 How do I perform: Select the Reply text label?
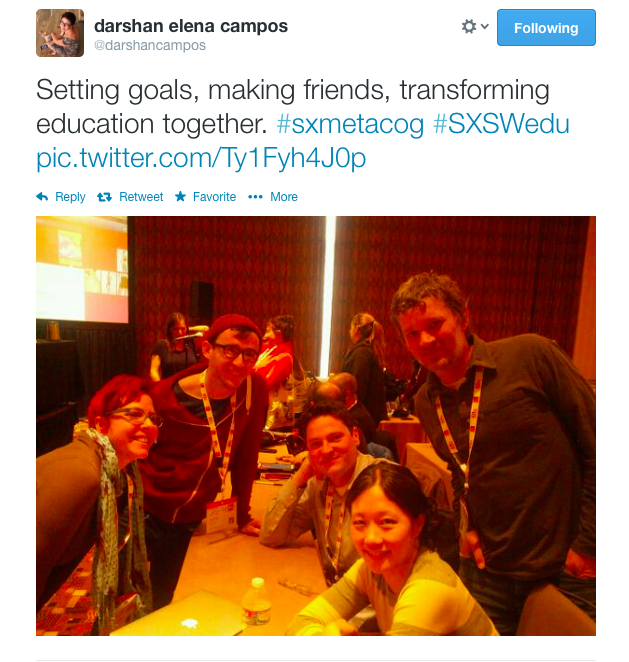click(70, 197)
